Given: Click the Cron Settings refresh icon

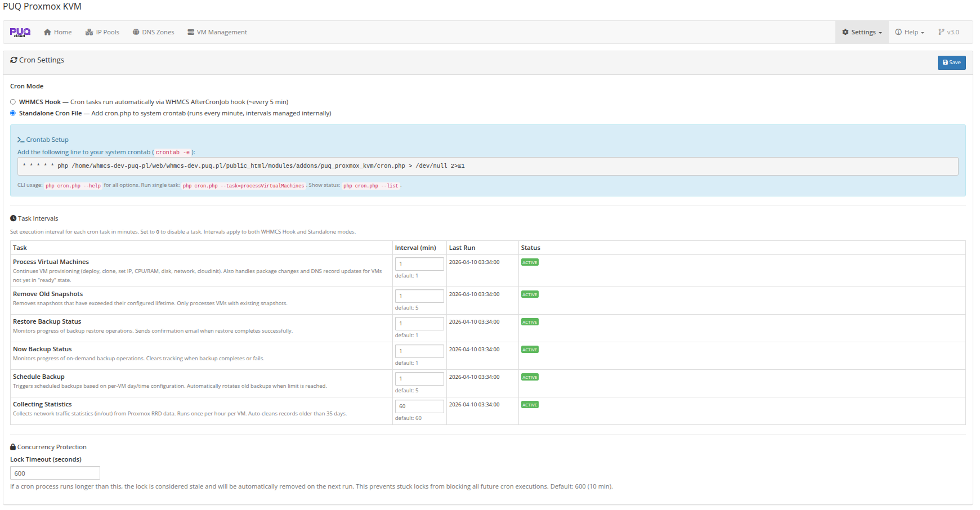Looking at the screenshot, I should 14,60.
